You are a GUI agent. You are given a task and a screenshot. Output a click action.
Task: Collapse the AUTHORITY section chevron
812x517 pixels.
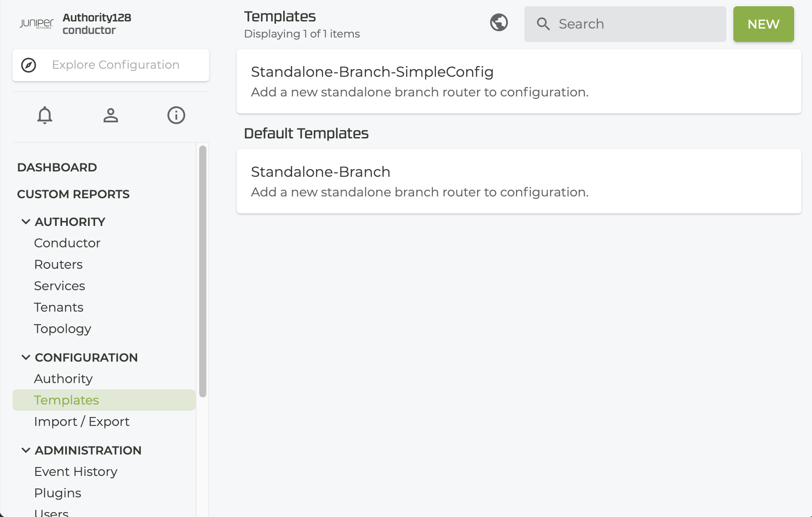click(26, 222)
